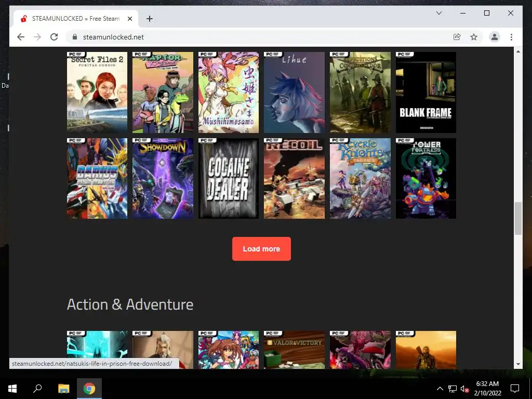Click the scrollbar down arrow
The image size is (532, 399).
coord(518,364)
